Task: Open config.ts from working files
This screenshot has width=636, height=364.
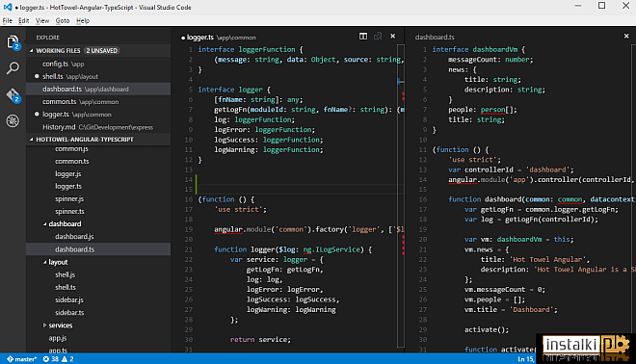Action: pyautogui.click(x=98, y=64)
